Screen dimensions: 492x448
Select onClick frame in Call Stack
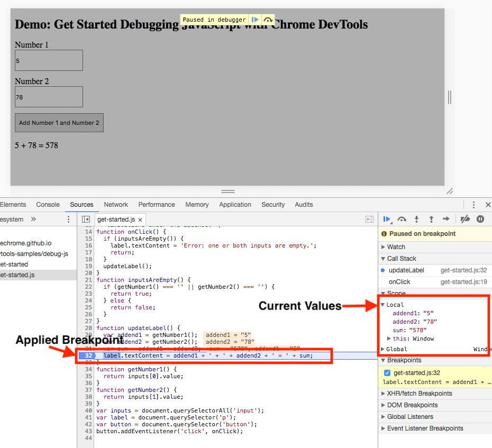click(x=399, y=282)
